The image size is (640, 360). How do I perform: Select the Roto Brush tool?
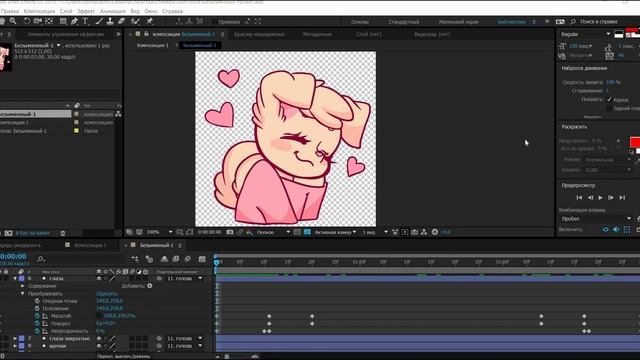pyautogui.click(x=136, y=21)
